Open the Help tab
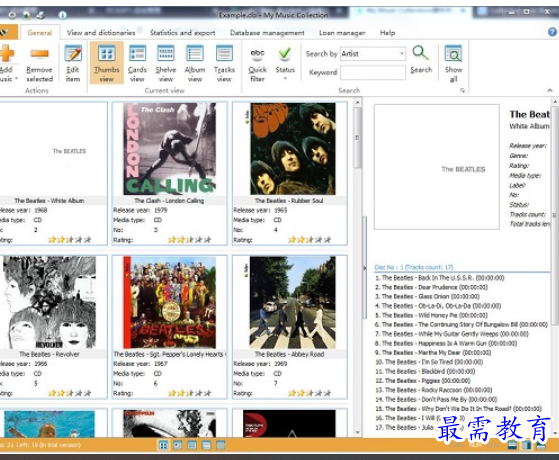 tap(387, 32)
